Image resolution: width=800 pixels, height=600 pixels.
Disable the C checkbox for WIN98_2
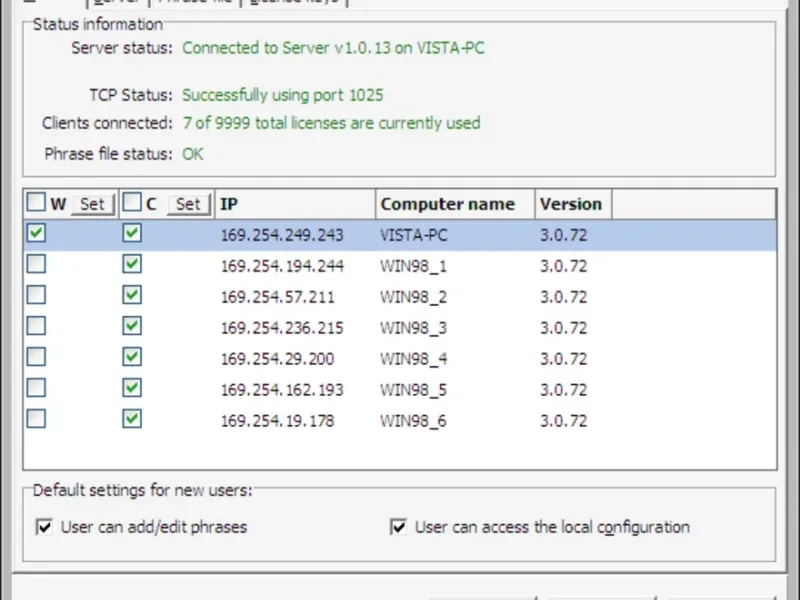[x=132, y=296]
